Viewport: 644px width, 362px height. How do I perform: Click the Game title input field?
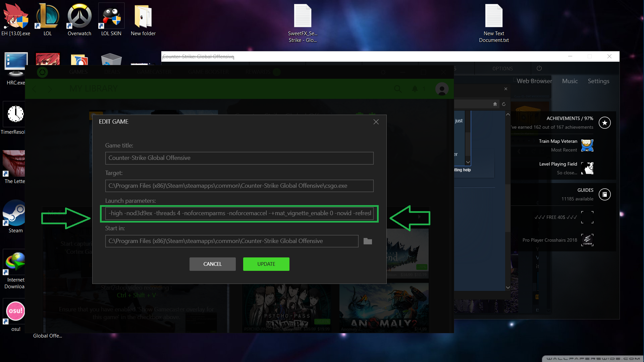pyautogui.click(x=239, y=158)
